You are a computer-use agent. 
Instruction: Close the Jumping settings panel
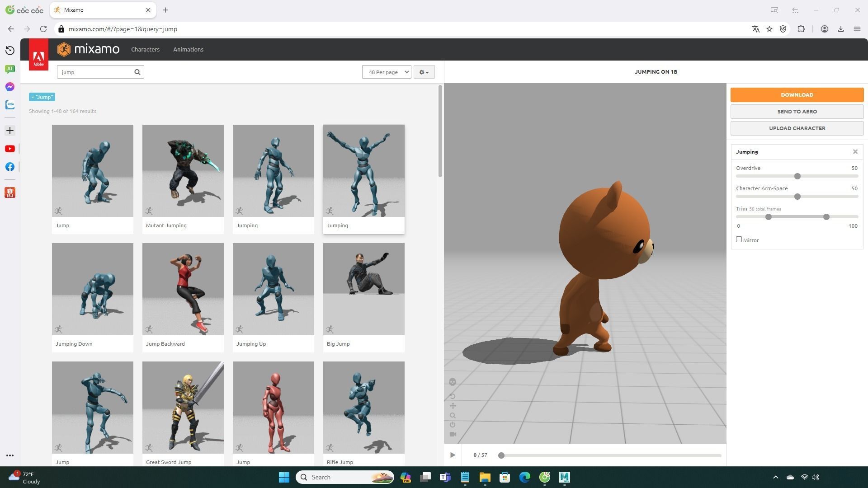click(x=855, y=152)
